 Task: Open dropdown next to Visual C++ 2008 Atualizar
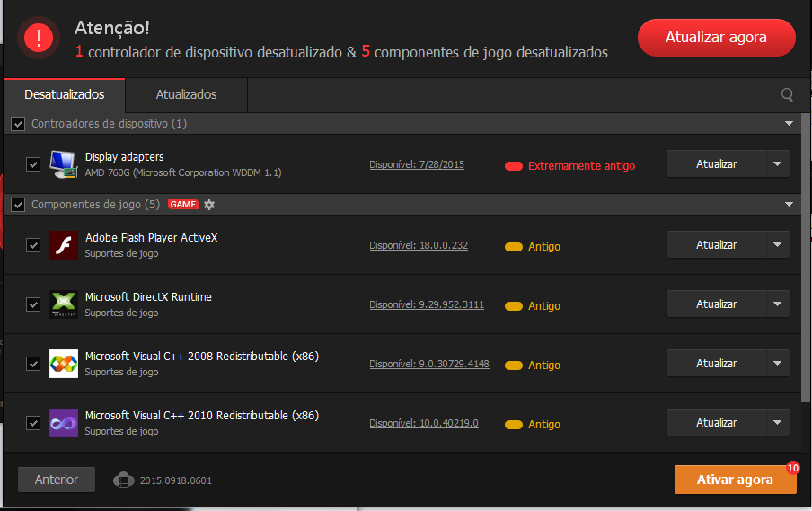pyautogui.click(x=778, y=363)
